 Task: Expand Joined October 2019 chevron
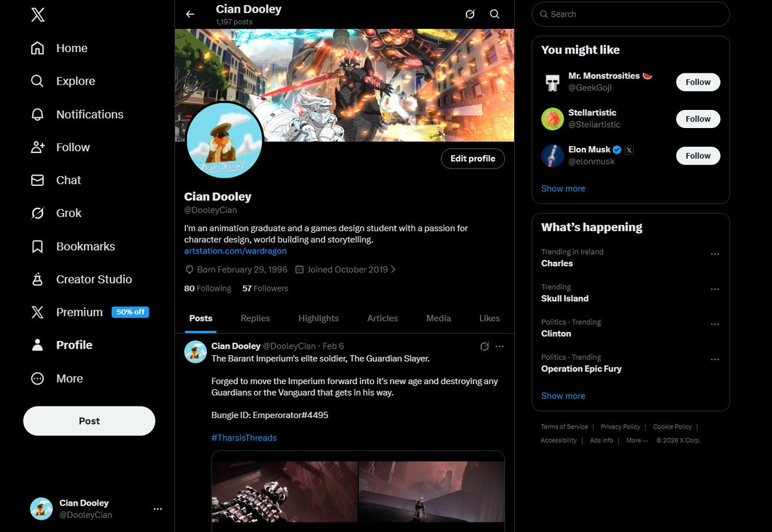(393, 270)
